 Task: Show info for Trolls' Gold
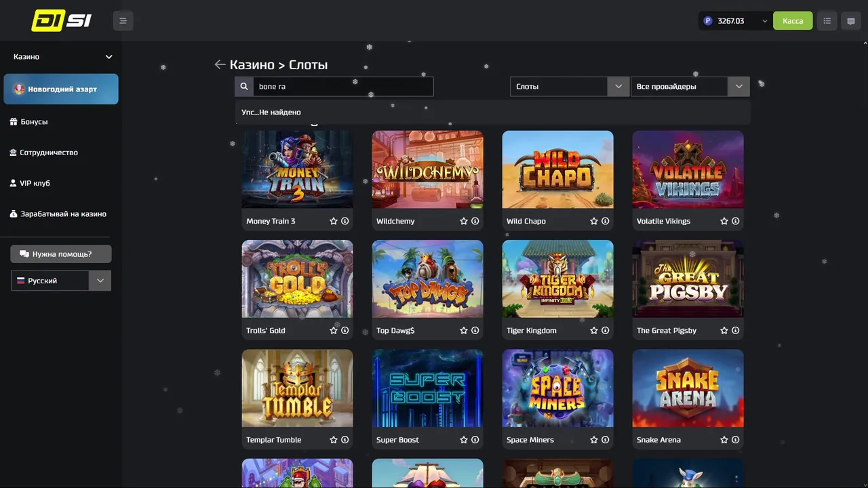344,331
